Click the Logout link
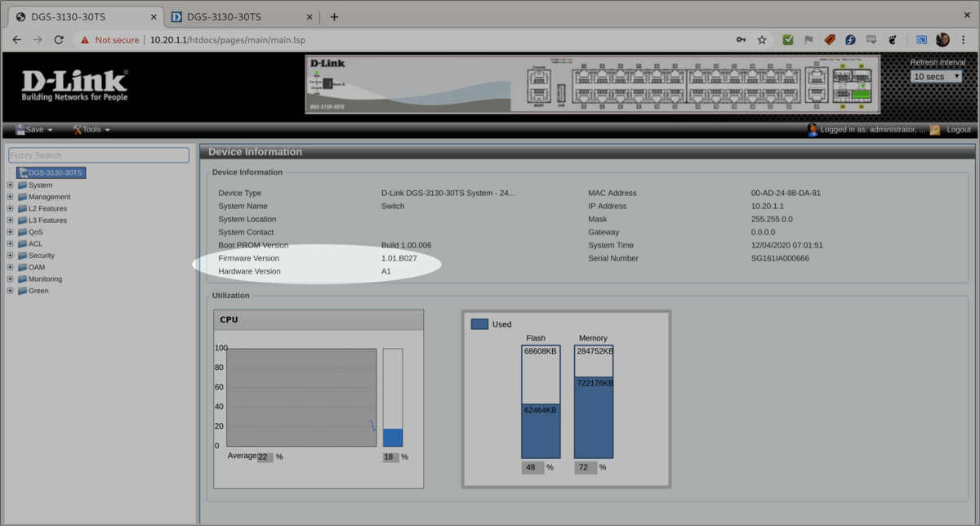Screen dimensions: 980x526 coord(958,130)
